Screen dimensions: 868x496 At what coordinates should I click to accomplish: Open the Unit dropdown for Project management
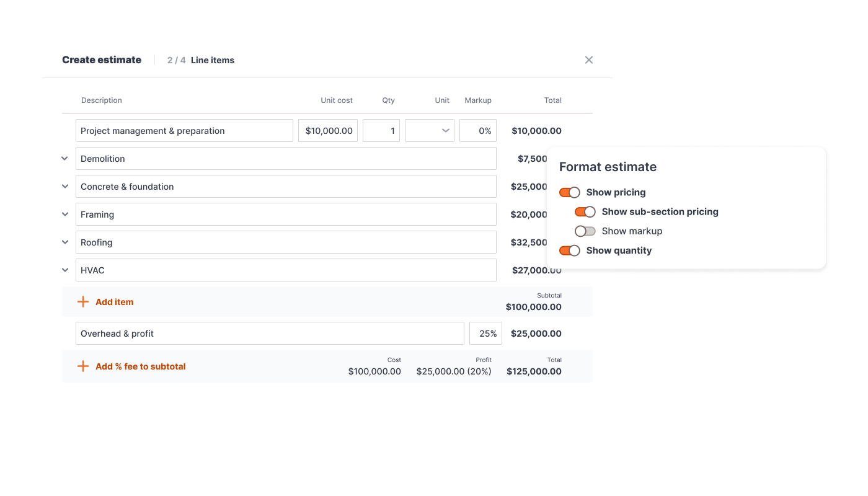click(430, 131)
